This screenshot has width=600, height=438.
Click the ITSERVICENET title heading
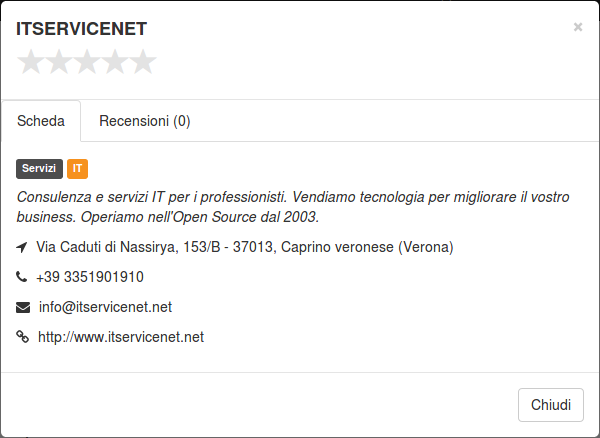coord(82,29)
